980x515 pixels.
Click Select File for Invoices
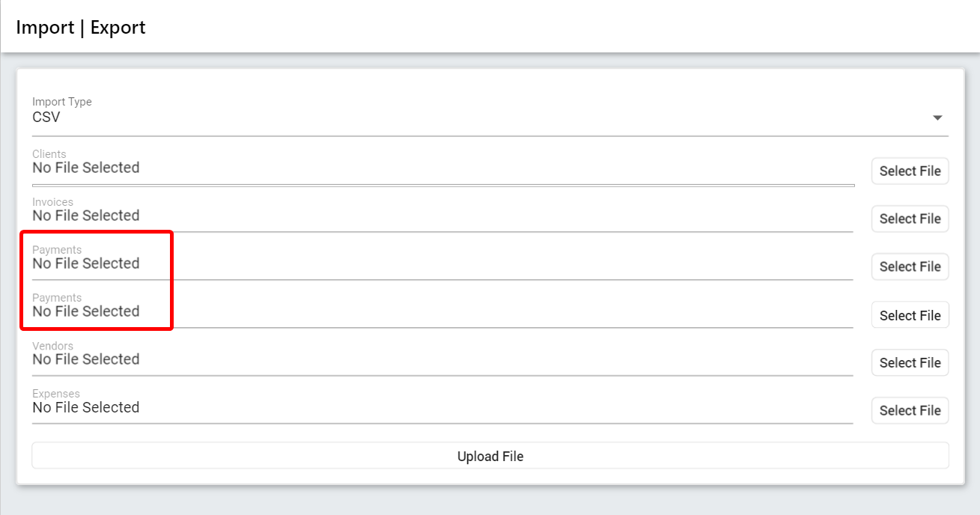pyautogui.click(x=910, y=219)
